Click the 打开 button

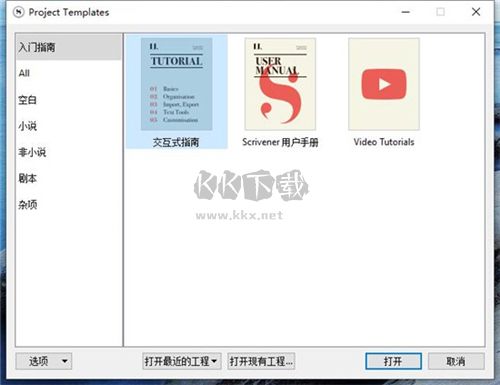(393, 361)
